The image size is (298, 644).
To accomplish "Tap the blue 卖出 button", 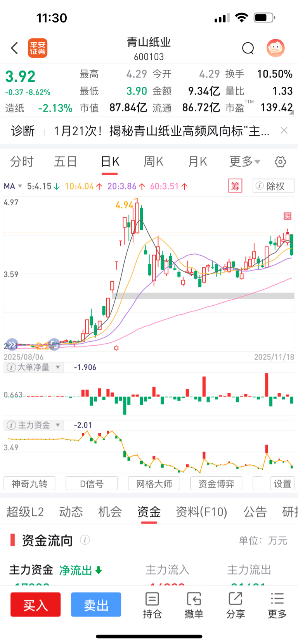I will click(96, 604).
